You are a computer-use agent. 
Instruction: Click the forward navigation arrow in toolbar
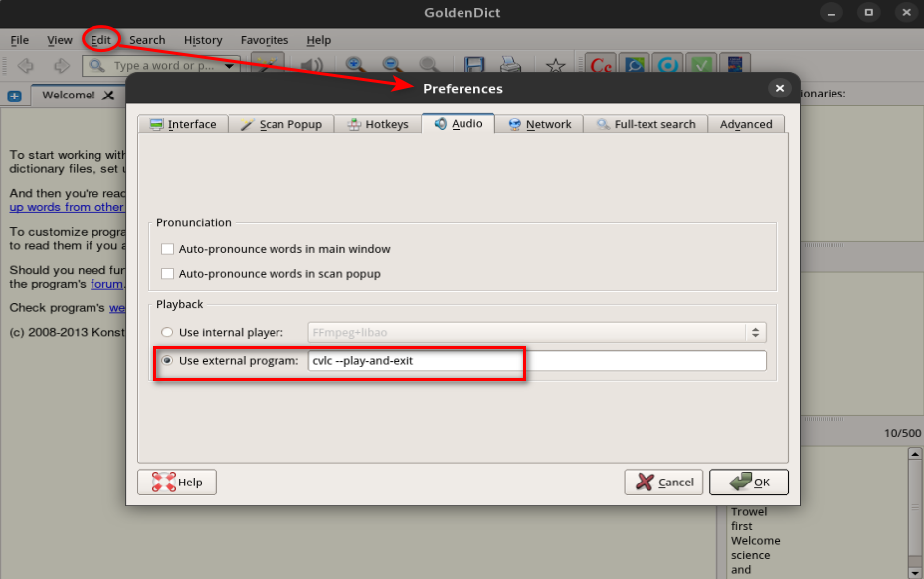click(x=62, y=65)
